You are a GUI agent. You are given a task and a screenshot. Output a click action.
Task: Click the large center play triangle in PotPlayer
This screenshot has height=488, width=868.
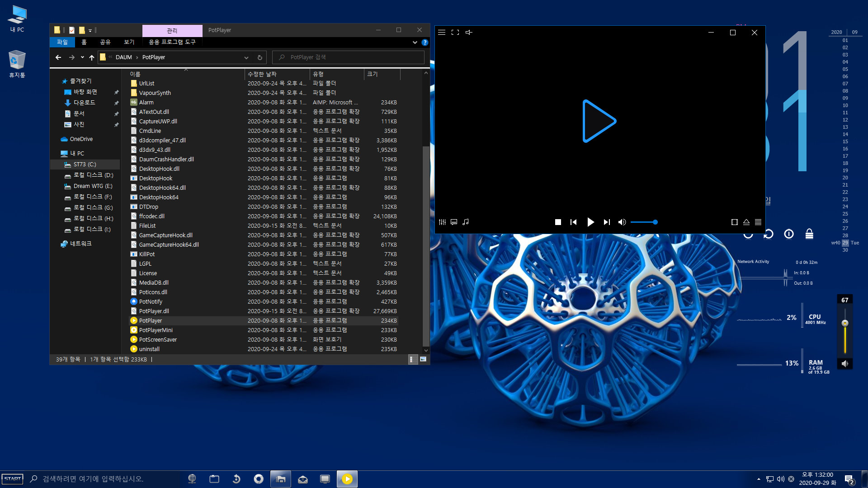pyautogui.click(x=599, y=121)
